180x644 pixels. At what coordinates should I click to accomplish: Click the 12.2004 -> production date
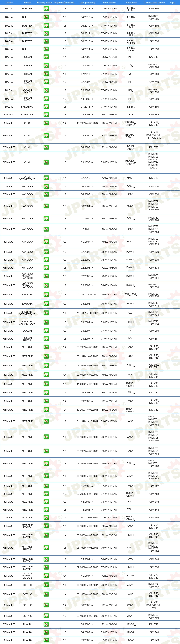point(87,576)
